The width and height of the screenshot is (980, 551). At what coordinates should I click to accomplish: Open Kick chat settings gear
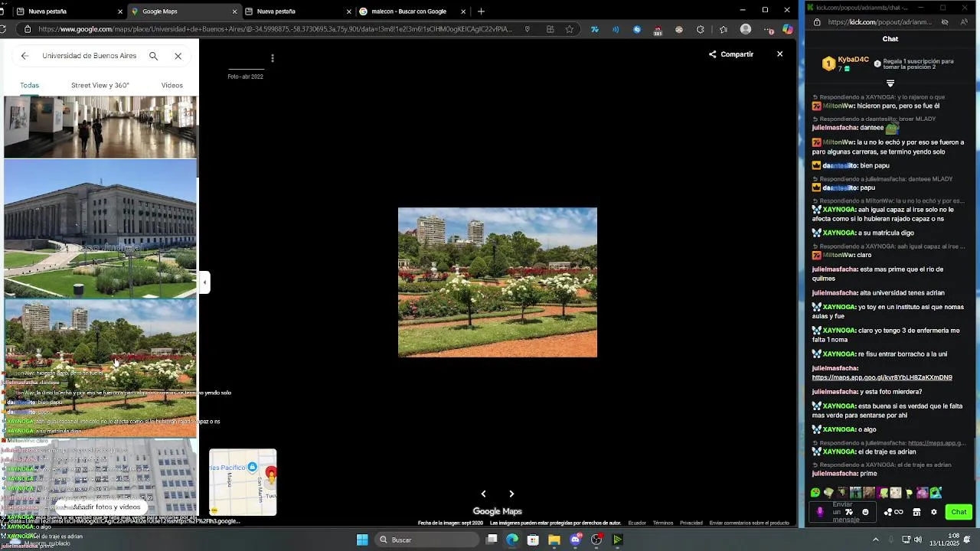[933, 512]
